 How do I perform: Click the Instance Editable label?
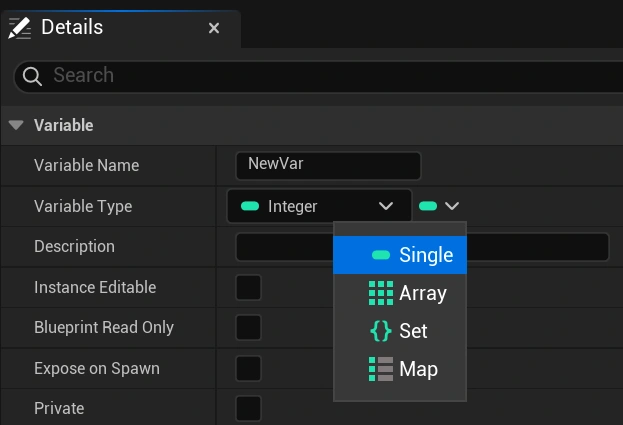click(95, 287)
